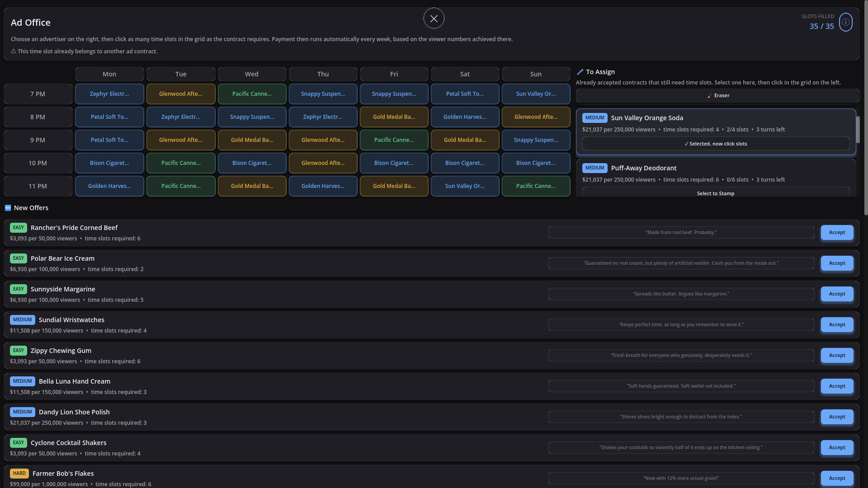
Task: Click the Sunday 8 PM Glenwood slot
Action: click(536, 117)
